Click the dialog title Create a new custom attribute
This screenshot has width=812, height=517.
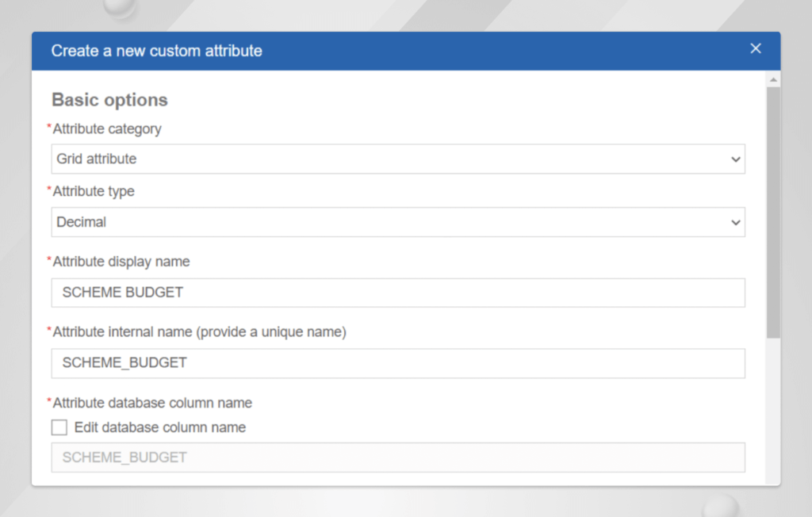point(157,51)
